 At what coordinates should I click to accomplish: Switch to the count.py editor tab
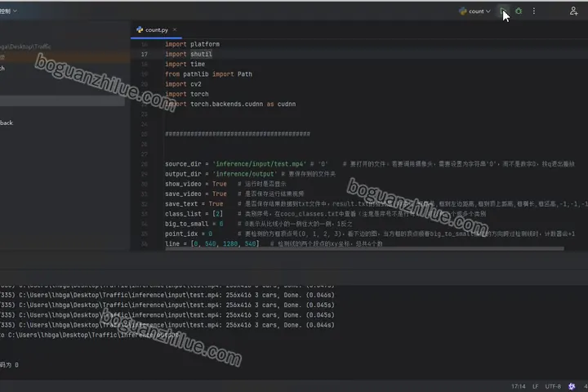tap(156, 29)
